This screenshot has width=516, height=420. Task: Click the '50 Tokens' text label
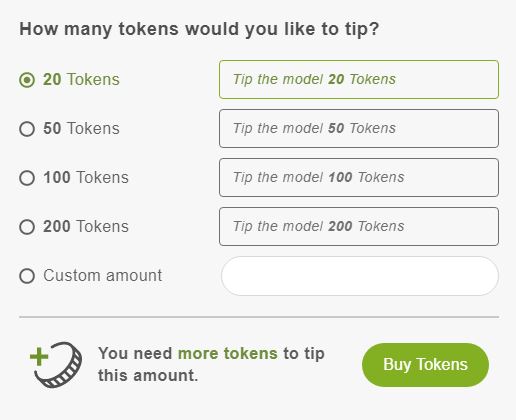tap(81, 129)
